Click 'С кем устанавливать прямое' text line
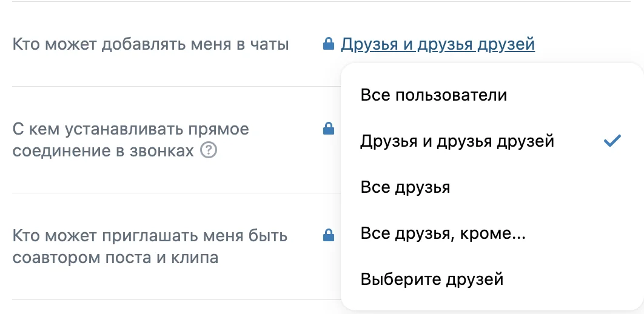The image size is (644, 314). tap(130, 129)
